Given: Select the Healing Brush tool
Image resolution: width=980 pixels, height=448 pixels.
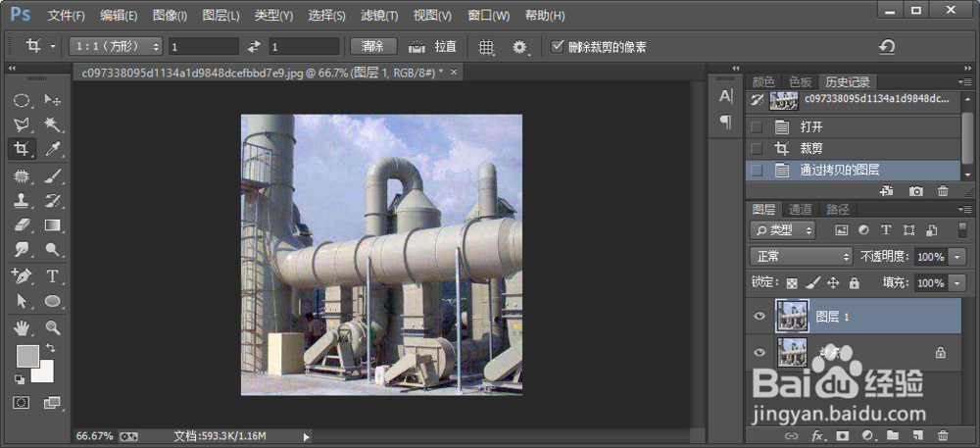Looking at the screenshot, I should tap(22, 176).
